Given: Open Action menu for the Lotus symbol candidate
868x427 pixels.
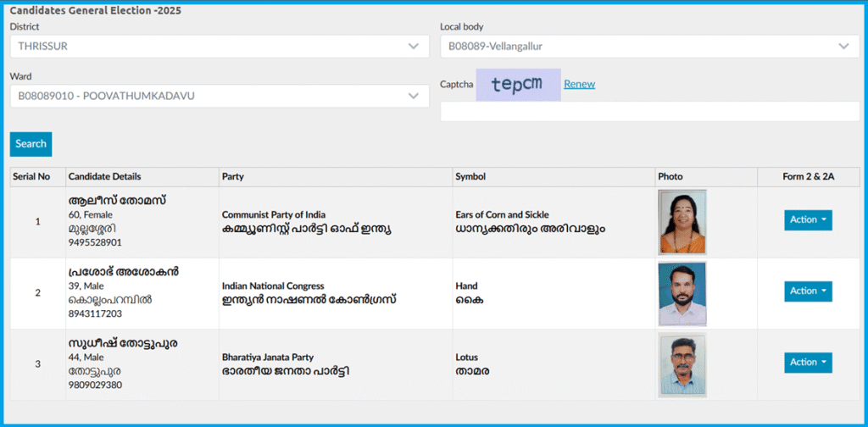Looking at the screenshot, I should point(807,363).
